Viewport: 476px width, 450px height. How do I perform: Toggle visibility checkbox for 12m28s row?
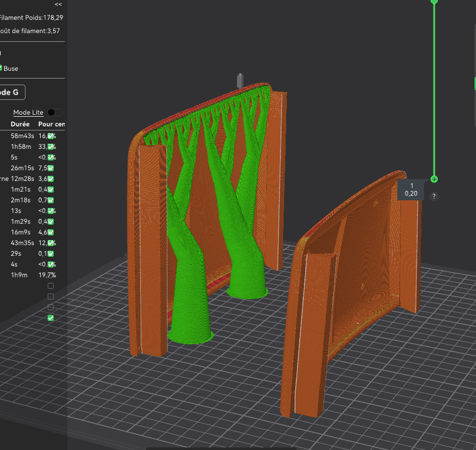tap(51, 179)
